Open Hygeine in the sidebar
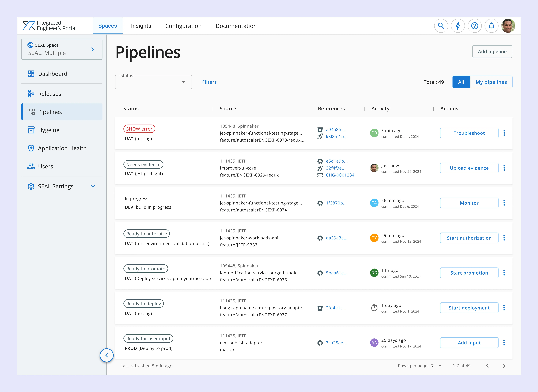This screenshot has width=538, height=392. pos(62,130)
